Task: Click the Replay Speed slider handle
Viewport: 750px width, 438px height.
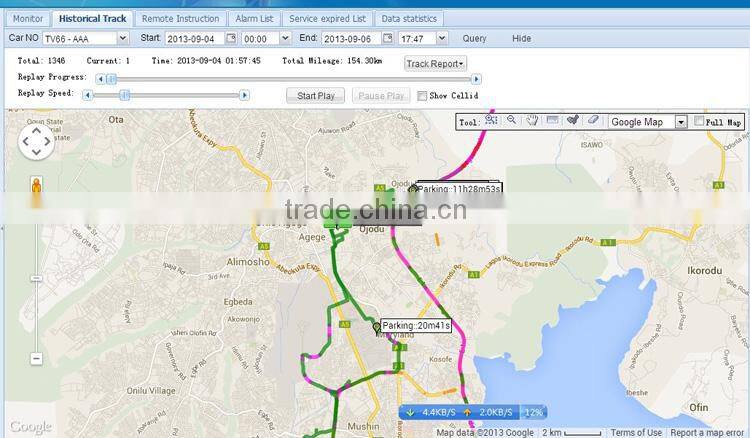Action: pyautogui.click(x=124, y=95)
